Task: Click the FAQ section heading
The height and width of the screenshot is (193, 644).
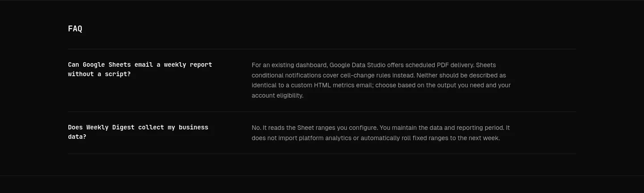Action: pyautogui.click(x=75, y=29)
